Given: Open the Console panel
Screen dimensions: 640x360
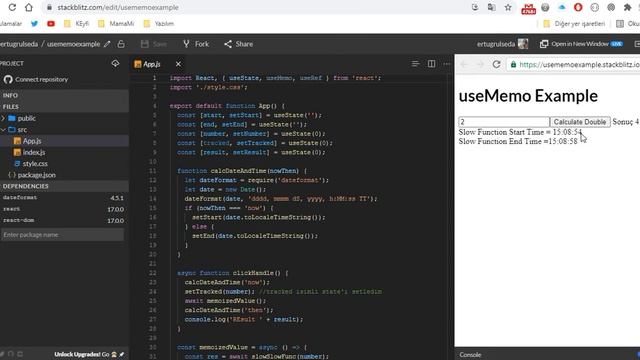Looking at the screenshot, I should coord(470,355).
